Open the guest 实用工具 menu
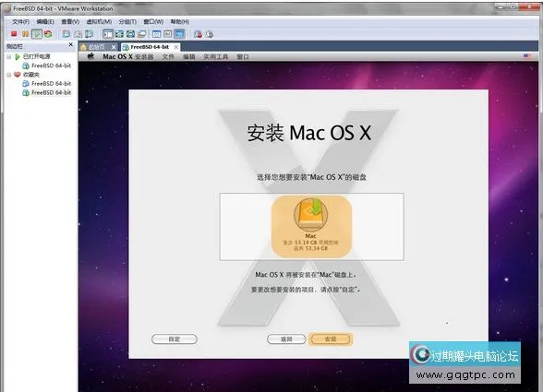This screenshot has width=543, height=392. pos(216,56)
